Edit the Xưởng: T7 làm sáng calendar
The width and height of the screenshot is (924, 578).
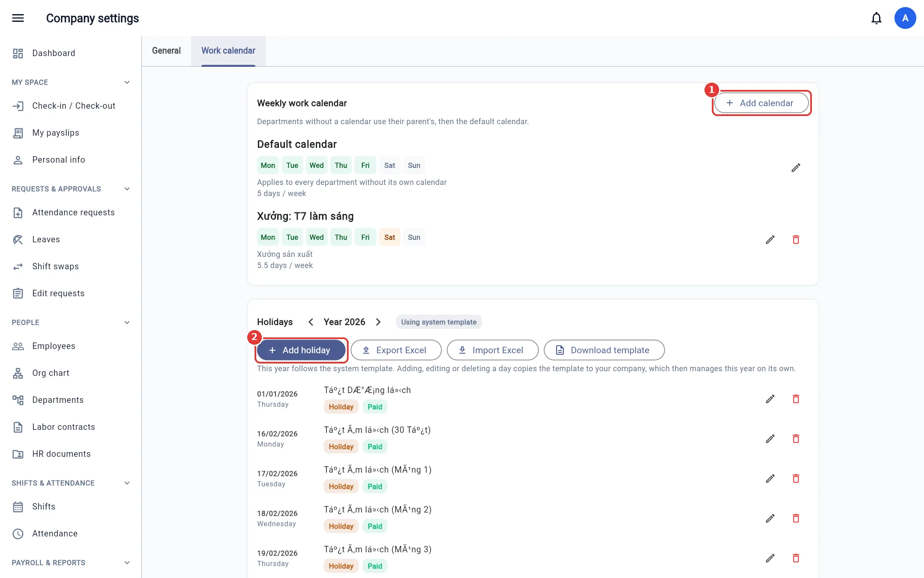(x=770, y=239)
